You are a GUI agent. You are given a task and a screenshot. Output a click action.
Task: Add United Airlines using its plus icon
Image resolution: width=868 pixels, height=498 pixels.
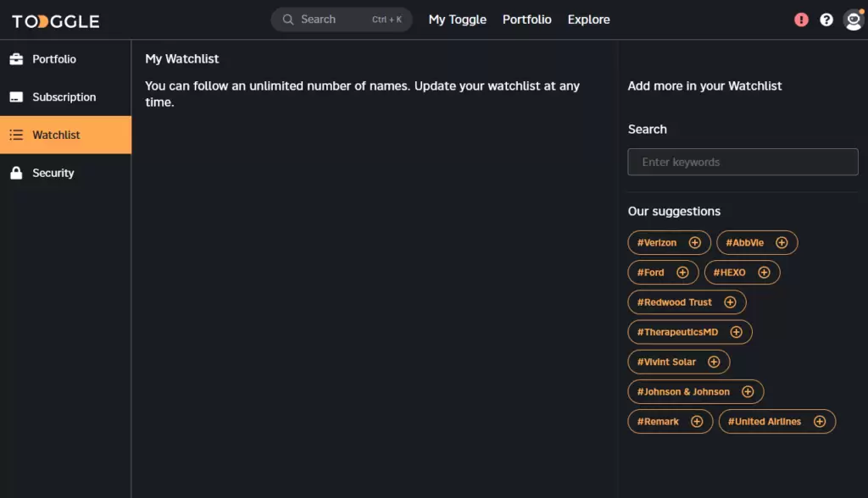click(x=820, y=422)
